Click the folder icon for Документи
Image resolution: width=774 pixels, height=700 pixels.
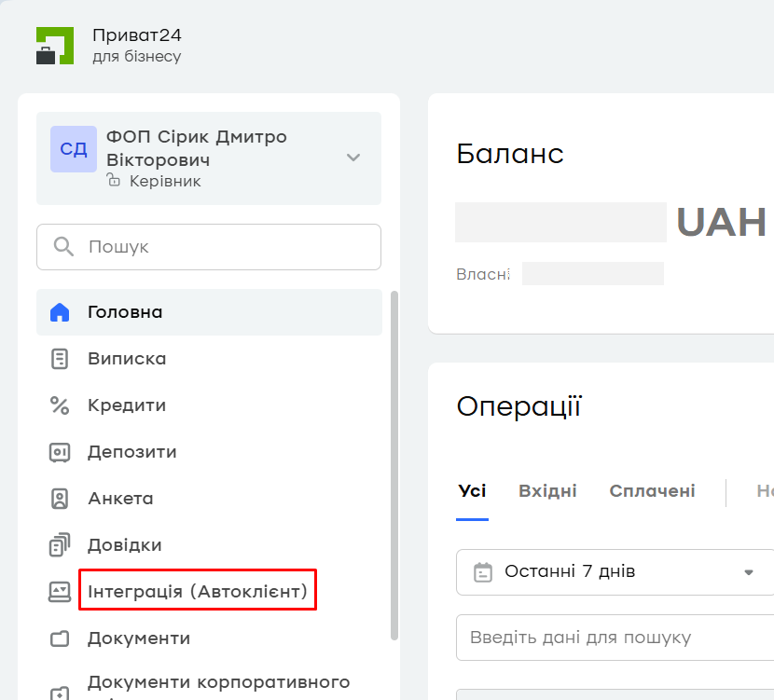[60, 638]
